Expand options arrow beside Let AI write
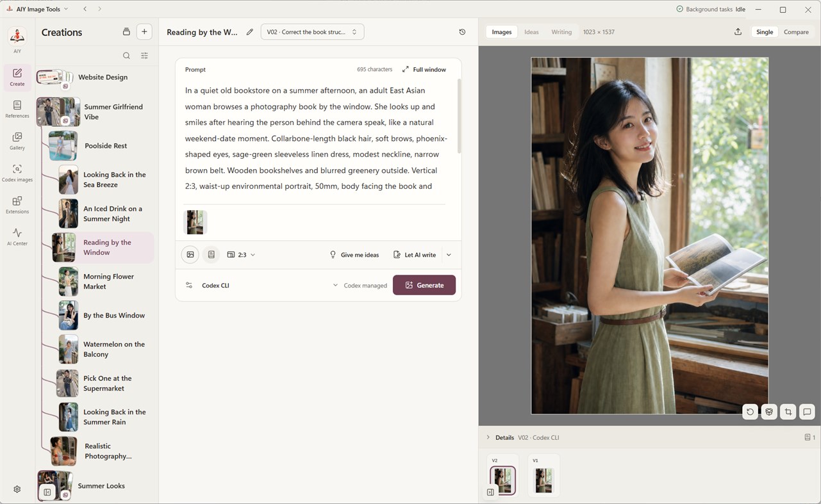821x504 pixels. click(x=449, y=255)
